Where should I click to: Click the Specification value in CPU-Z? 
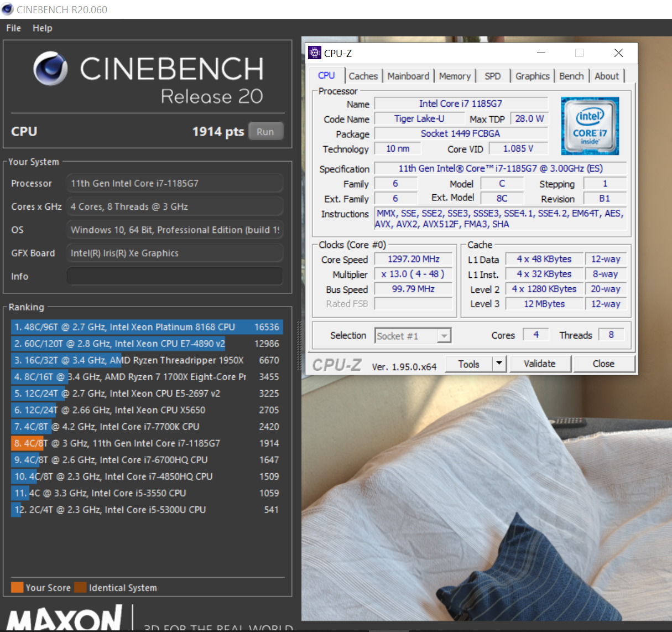501,168
